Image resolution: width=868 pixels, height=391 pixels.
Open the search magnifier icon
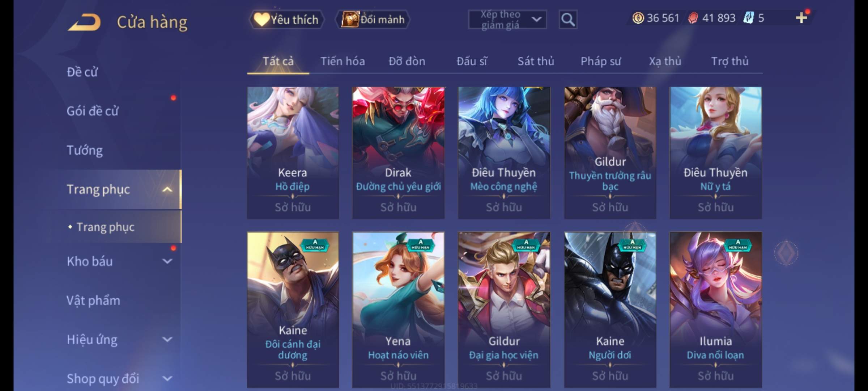[x=568, y=20]
